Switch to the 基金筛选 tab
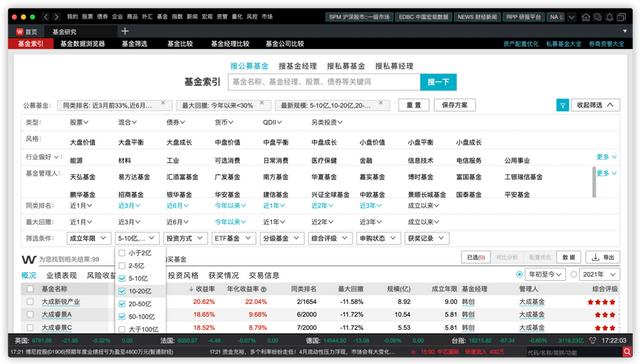 pyautogui.click(x=134, y=44)
